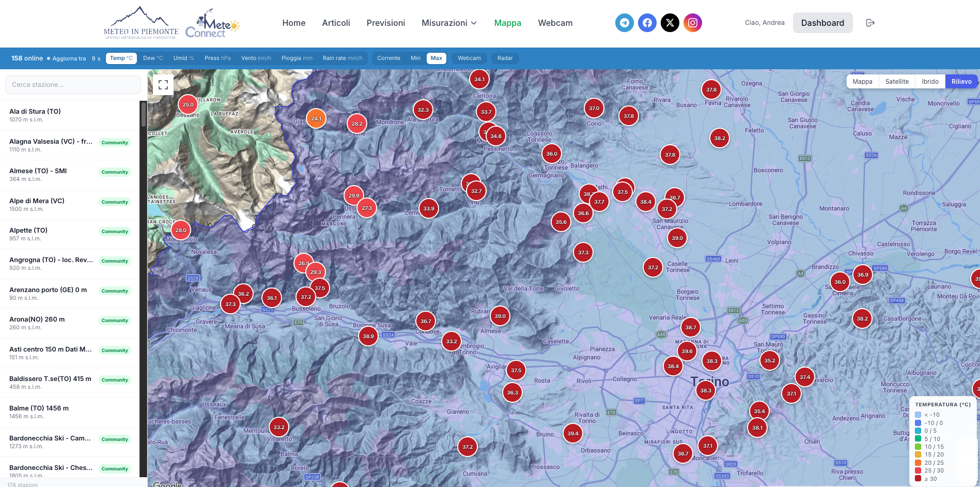Screen dimensions: 980x487
Task: Switch parameter to Press hPa
Action: pyautogui.click(x=217, y=58)
